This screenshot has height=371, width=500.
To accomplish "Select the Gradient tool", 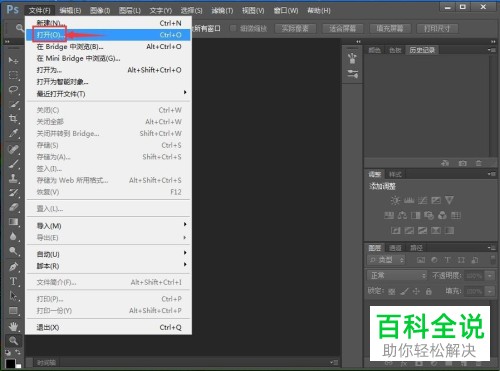I will tap(13, 222).
